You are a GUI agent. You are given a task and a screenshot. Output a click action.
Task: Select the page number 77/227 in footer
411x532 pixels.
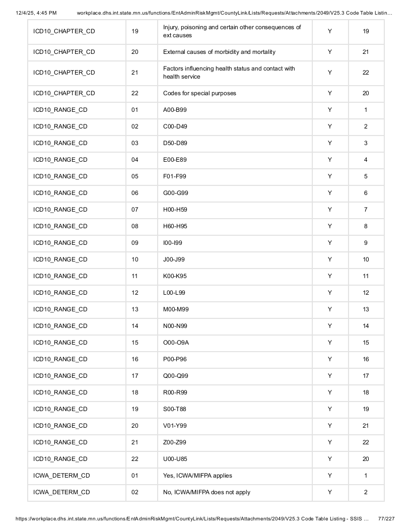pyautogui.click(x=386, y=519)
